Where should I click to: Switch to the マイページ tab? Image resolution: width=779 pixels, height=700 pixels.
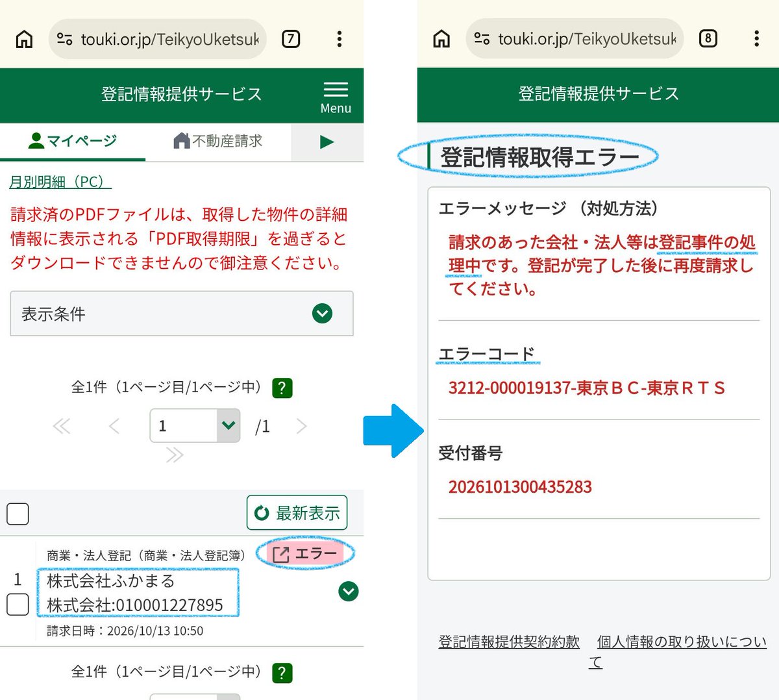pos(73,141)
